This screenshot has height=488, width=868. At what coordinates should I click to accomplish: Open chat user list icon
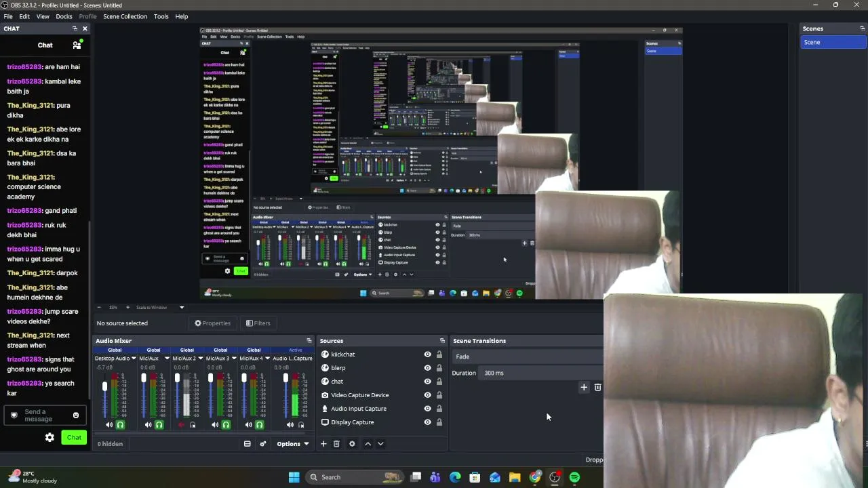[77, 45]
